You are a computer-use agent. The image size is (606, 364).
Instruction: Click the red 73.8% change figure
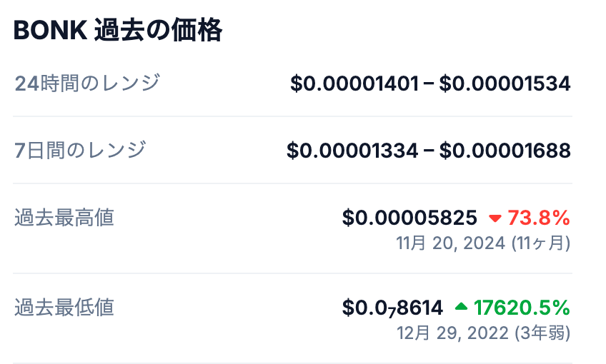538,217
